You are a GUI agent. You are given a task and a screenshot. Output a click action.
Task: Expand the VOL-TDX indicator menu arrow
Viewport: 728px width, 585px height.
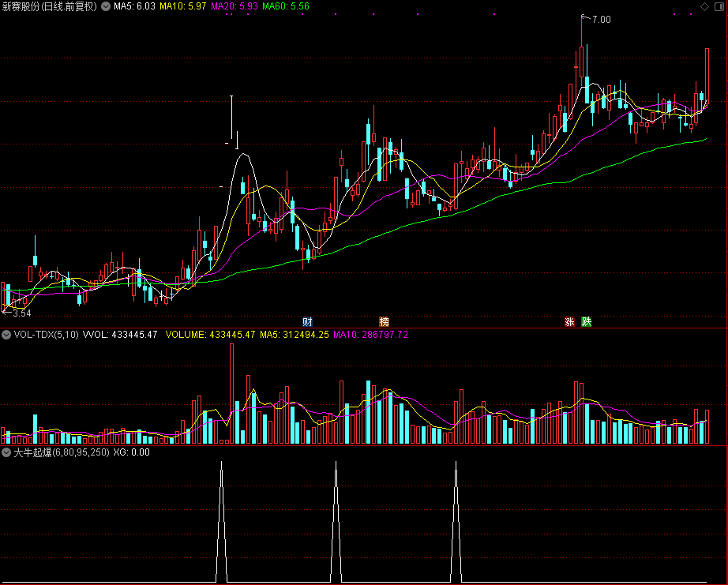(6, 335)
